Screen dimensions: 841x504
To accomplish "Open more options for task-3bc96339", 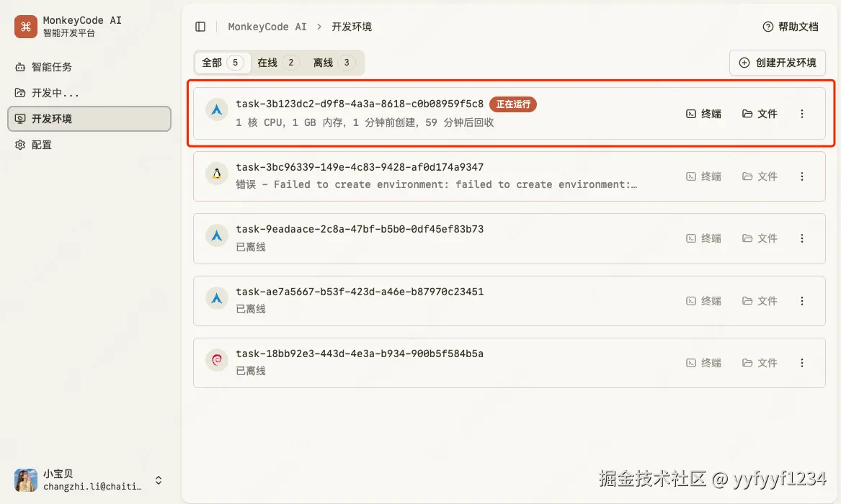I will click(x=802, y=176).
